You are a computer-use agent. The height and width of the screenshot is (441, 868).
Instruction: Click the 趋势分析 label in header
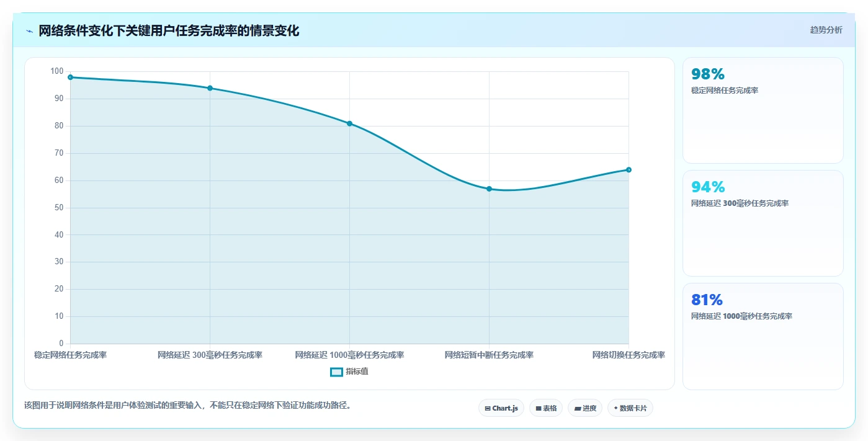click(826, 30)
